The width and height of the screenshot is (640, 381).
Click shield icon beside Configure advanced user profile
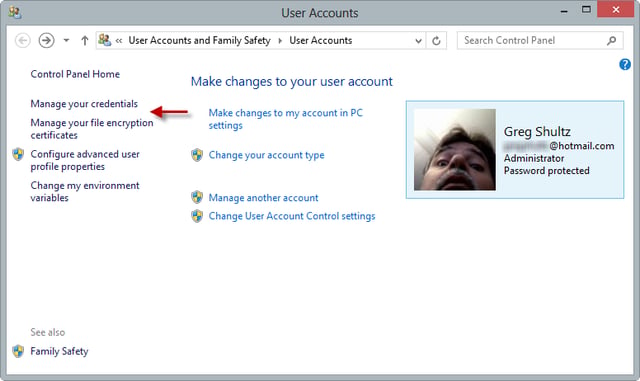[18, 154]
